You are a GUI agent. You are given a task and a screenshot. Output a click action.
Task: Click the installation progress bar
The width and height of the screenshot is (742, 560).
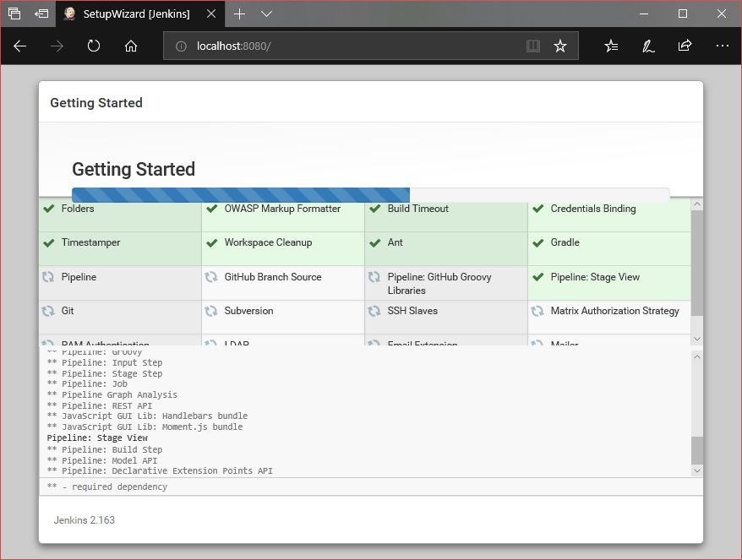coord(370,194)
